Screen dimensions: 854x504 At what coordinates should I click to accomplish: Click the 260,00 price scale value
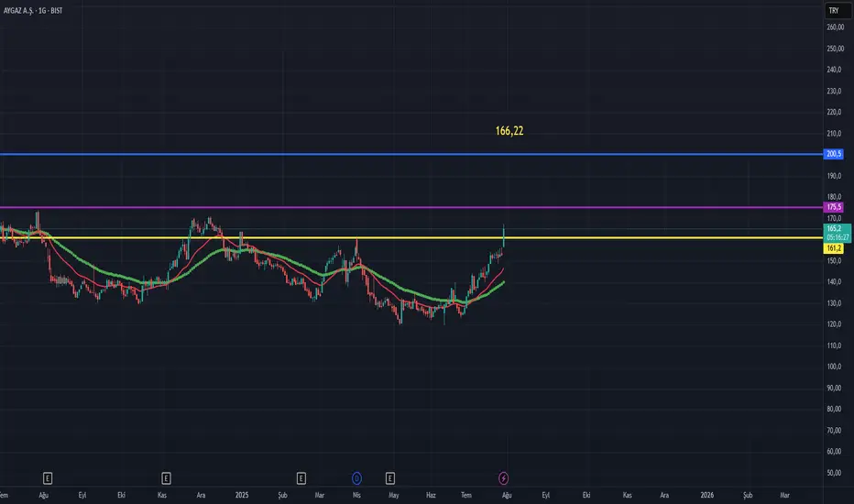(x=835, y=27)
